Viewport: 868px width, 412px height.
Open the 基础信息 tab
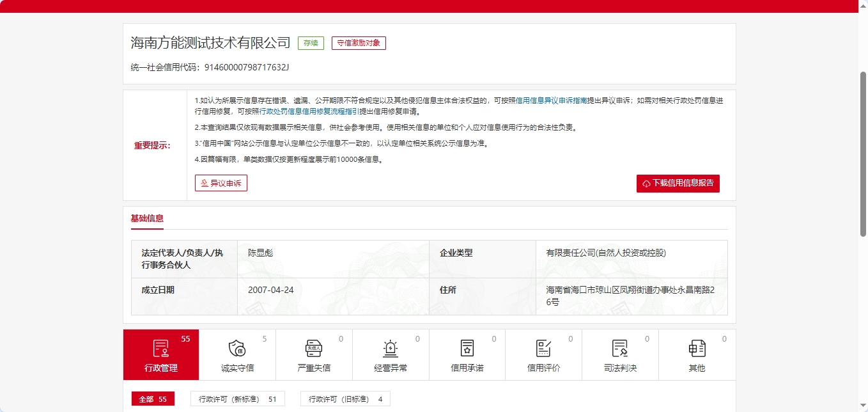coord(147,218)
